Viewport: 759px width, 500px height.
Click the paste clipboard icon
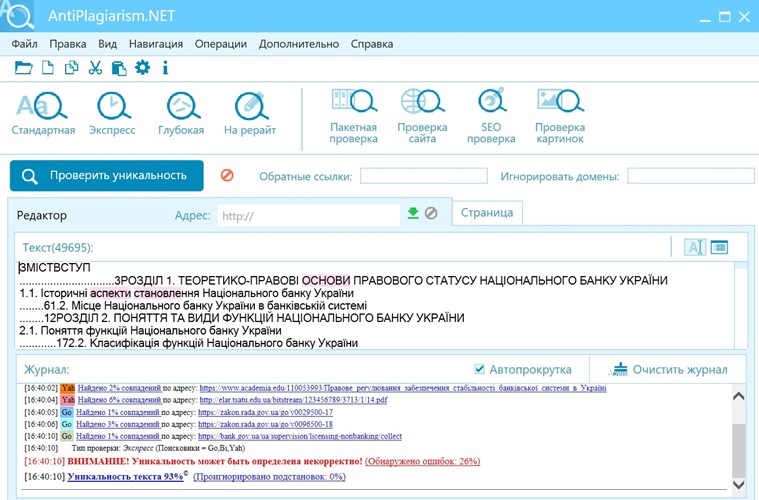(x=119, y=68)
